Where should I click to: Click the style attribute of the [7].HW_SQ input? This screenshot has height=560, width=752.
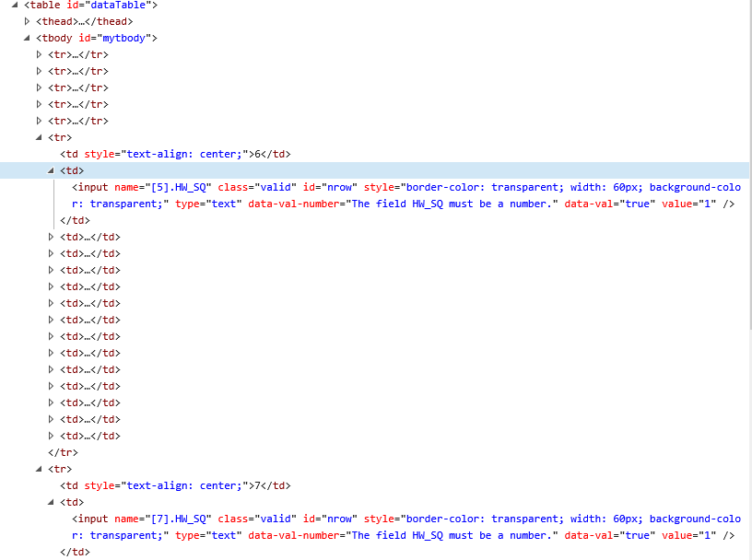coord(553,519)
